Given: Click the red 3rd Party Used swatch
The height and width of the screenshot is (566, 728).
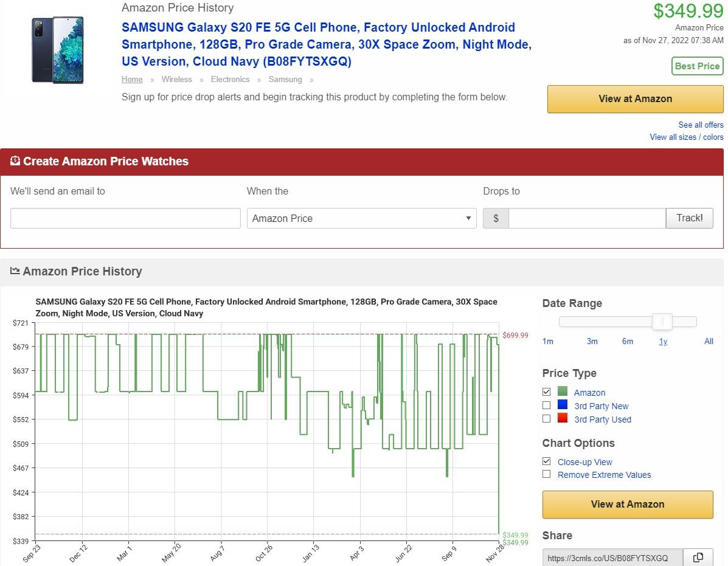Looking at the screenshot, I should pos(562,419).
